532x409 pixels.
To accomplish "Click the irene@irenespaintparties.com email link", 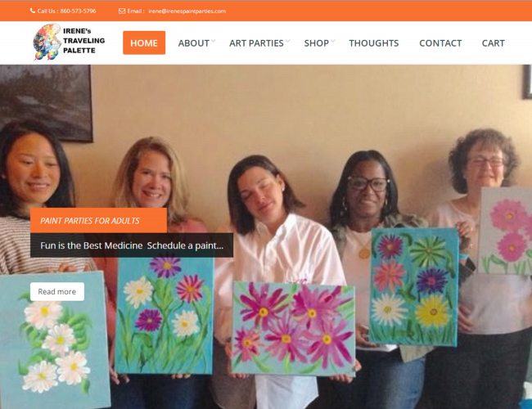I will pyautogui.click(x=187, y=11).
